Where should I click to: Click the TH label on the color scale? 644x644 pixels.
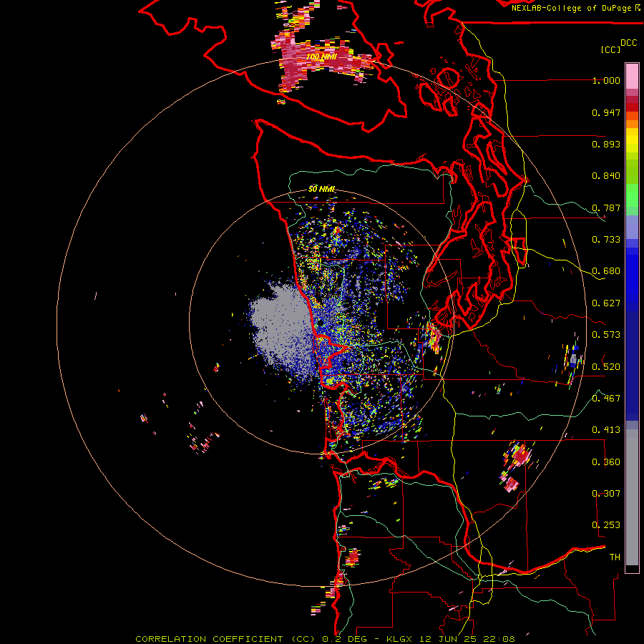coord(615,557)
